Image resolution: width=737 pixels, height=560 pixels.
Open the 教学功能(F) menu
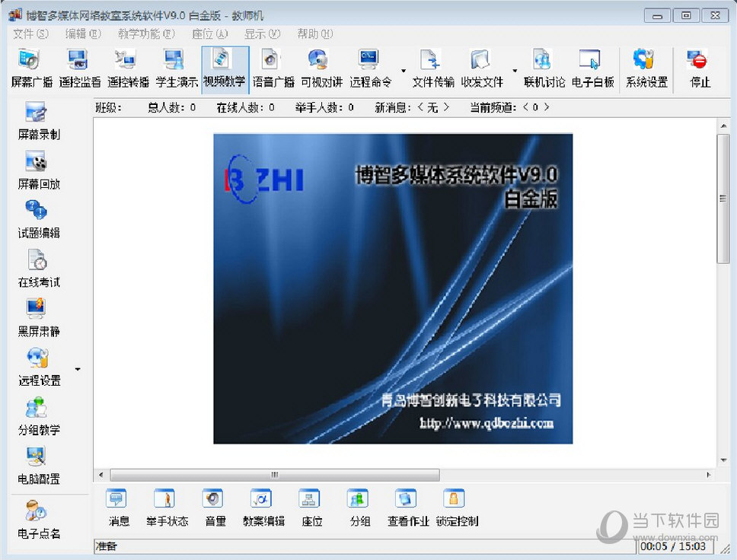click(146, 33)
